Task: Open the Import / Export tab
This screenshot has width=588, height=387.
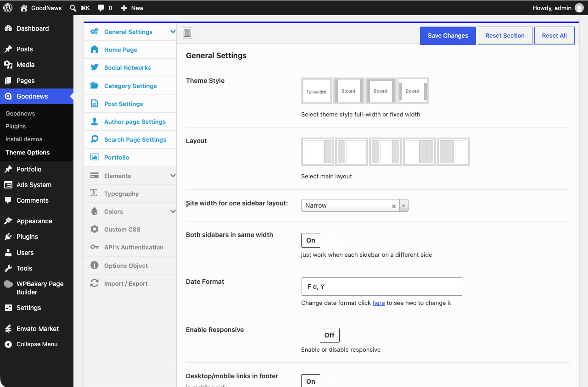Action: [x=130, y=283]
